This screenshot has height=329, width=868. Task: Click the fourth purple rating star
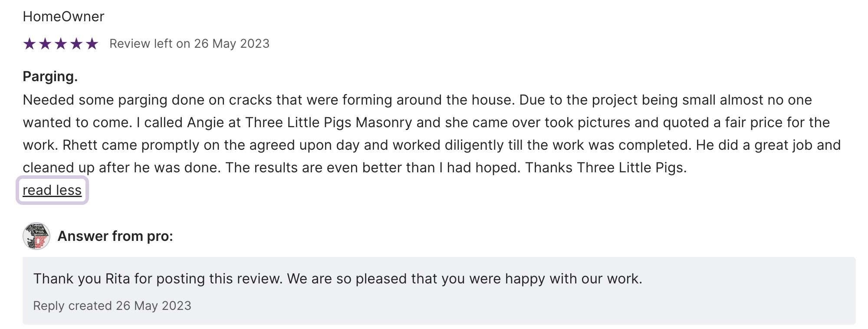coord(76,44)
